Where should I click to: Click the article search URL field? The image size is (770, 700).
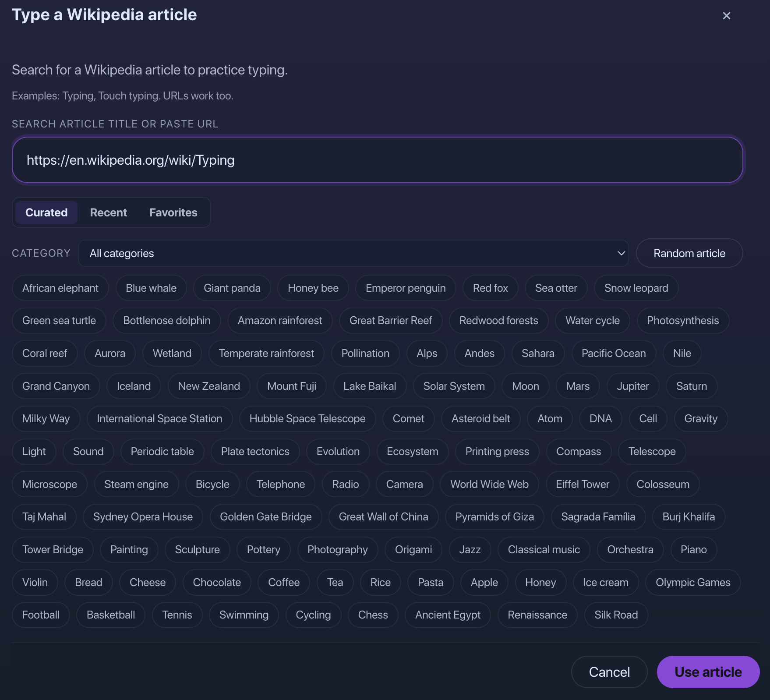pyautogui.click(x=378, y=160)
